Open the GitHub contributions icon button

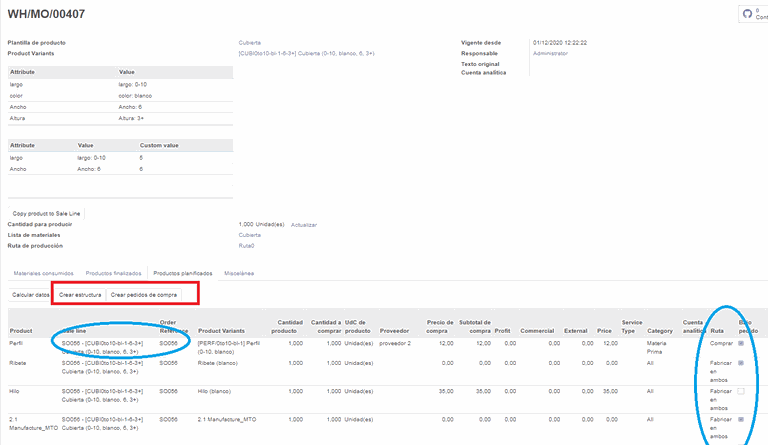747,14
